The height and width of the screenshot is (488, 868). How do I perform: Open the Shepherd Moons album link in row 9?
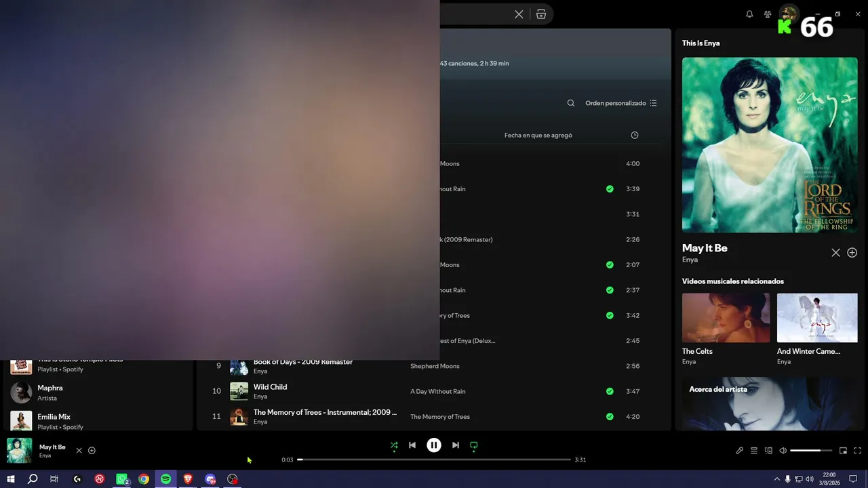pos(435,366)
